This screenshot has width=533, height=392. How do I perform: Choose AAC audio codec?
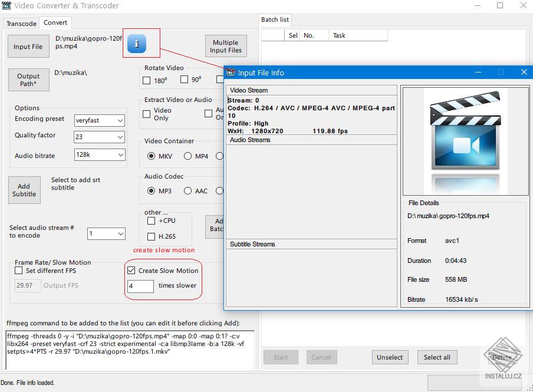(x=189, y=190)
